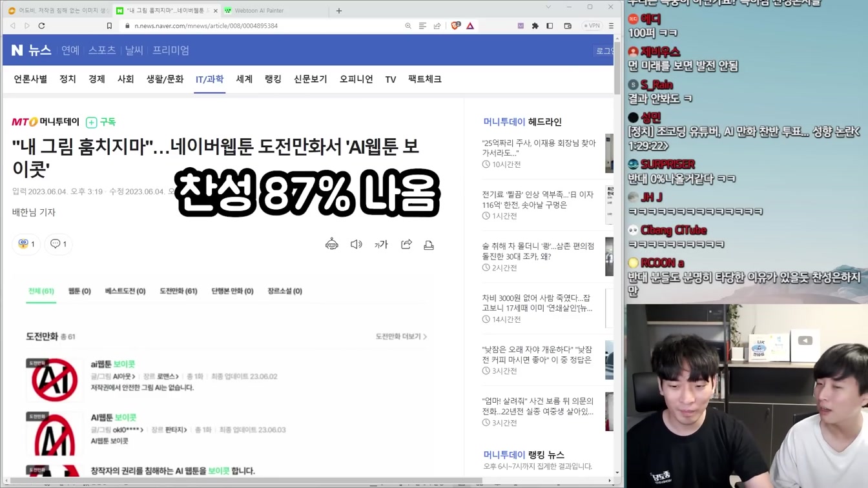Open the 경제 news section
868x488 pixels.
97,79
